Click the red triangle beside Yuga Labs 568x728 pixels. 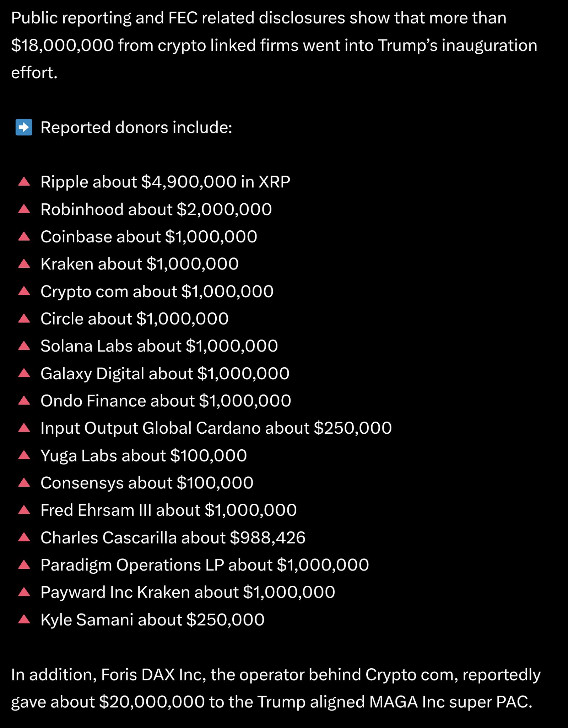pos(24,456)
